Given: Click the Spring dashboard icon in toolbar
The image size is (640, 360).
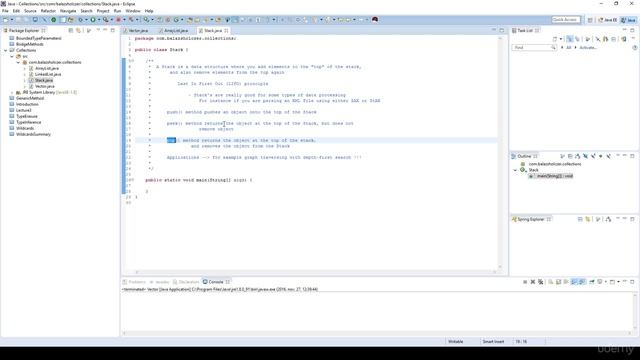Looking at the screenshot, I should (x=53, y=20).
